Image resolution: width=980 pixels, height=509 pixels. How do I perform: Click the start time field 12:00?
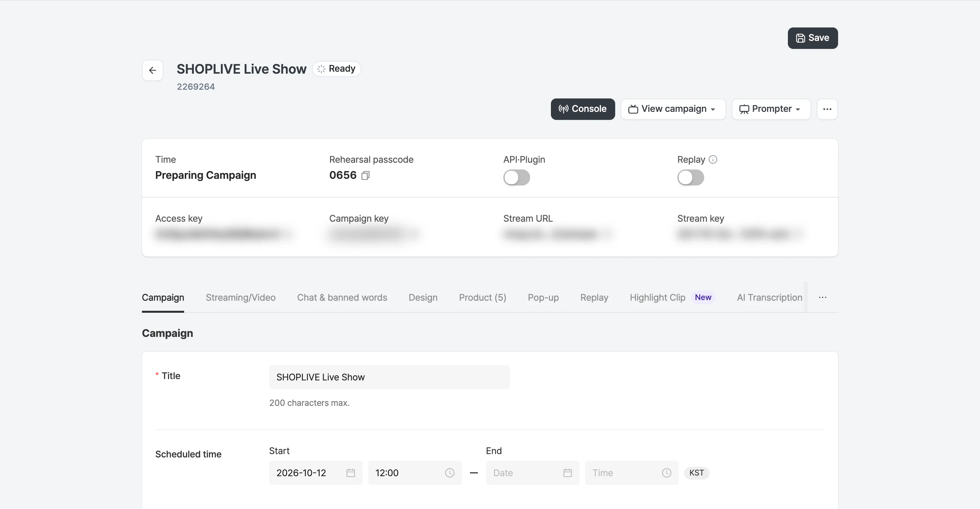click(x=415, y=473)
